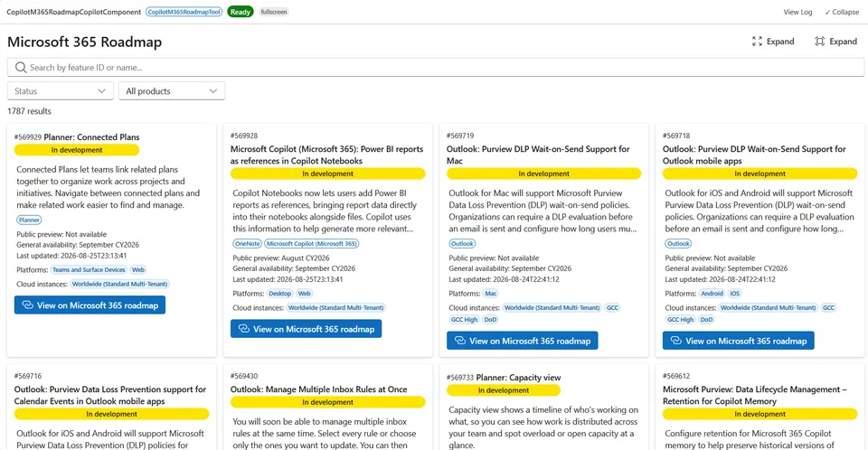Click Worldwide tag in Power BI card

tap(336, 308)
